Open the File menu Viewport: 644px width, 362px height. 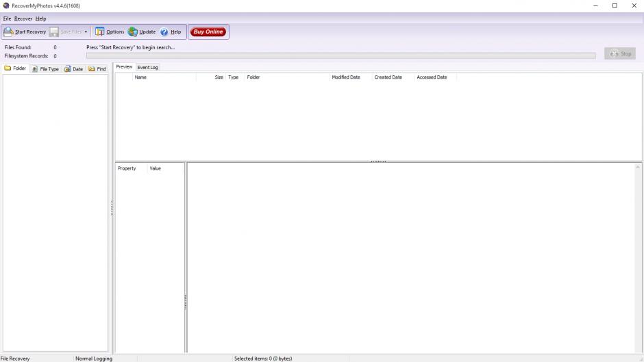pos(7,18)
